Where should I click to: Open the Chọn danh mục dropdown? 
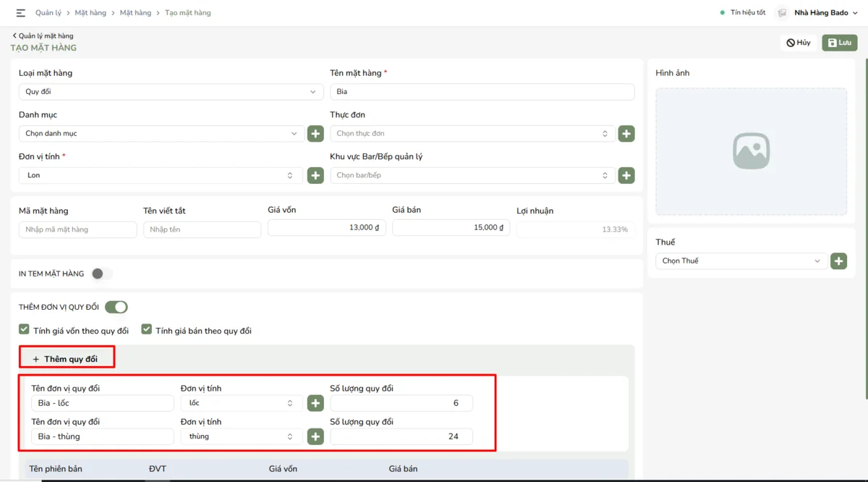161,134
